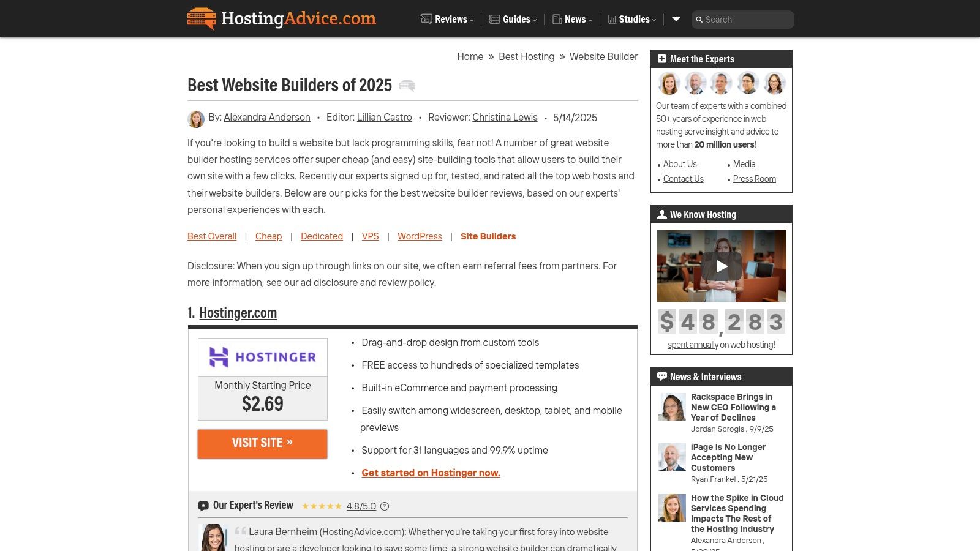Open the ad disclosure link
Viewport: 980px width, 551px height.
329,283
